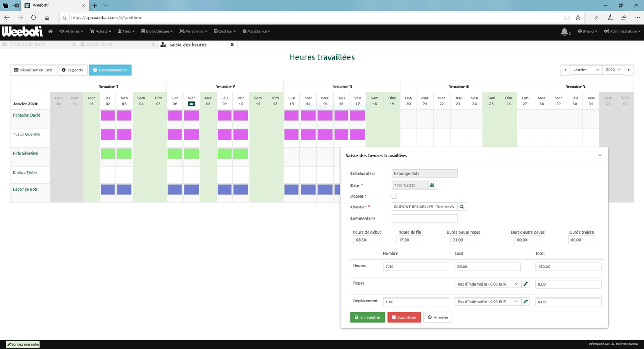Click the Commentaire text field
Image resolution: width=644 pixels, height=349 pixels.
tap(425, 219)
